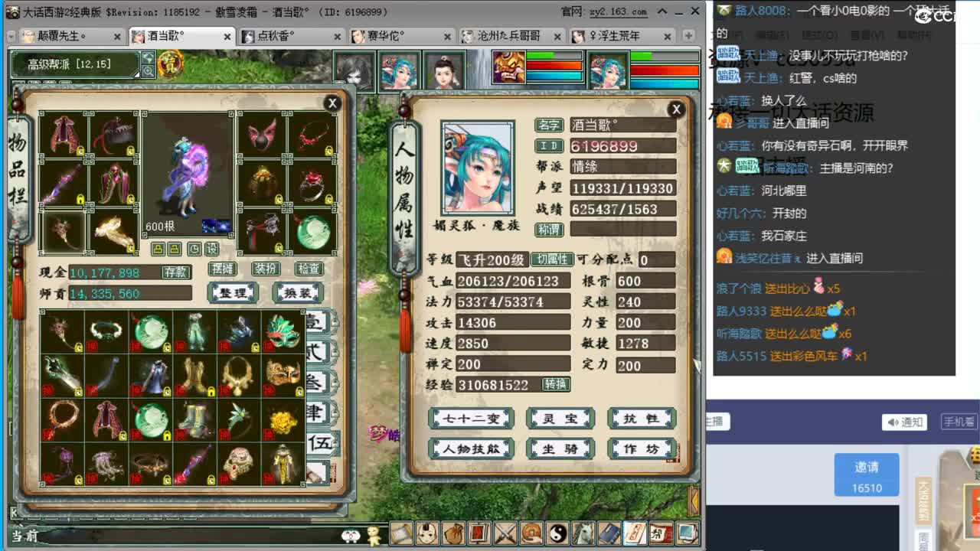Click the 换装 swap outfit button
980x551 pixels.
(298, 293)
